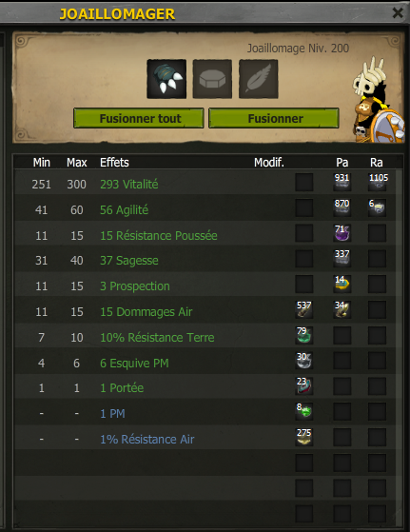Select the Ra Vitalité rune numbered 1105
Viewport: 410px width, 532px height.
coord(377,182)
